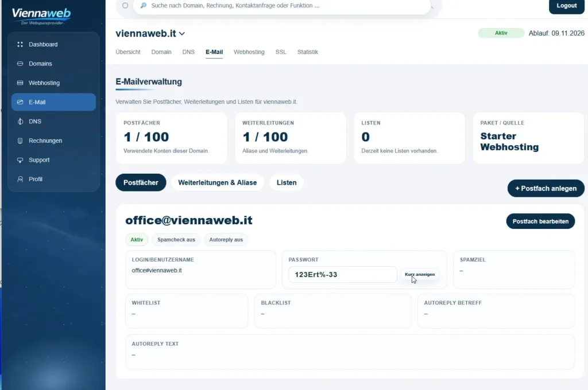588x390 pixels.
Task: Go to Webhosting in the sidebar
Action: point(53,83)
